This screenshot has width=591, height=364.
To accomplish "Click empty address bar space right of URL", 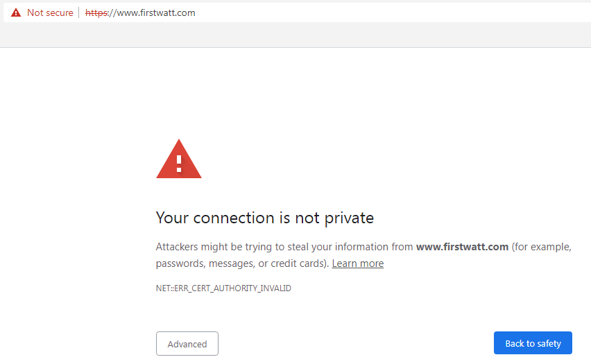I will coord(392,12).
